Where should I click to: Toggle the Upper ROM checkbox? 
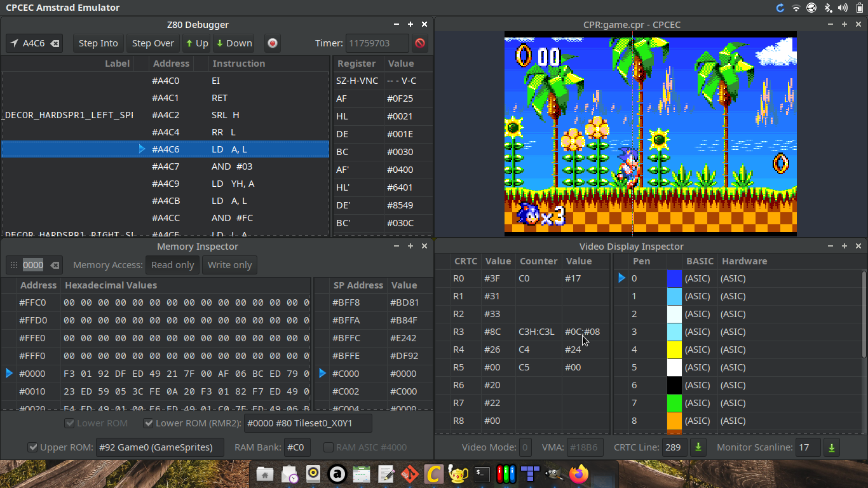[33, 447]
